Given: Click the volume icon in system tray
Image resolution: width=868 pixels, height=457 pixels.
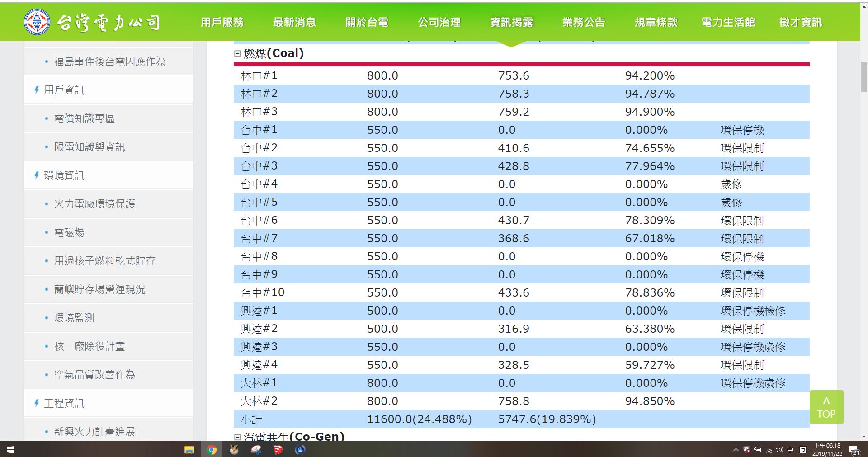Looking at the screenshot, I should tap(779, 450).
